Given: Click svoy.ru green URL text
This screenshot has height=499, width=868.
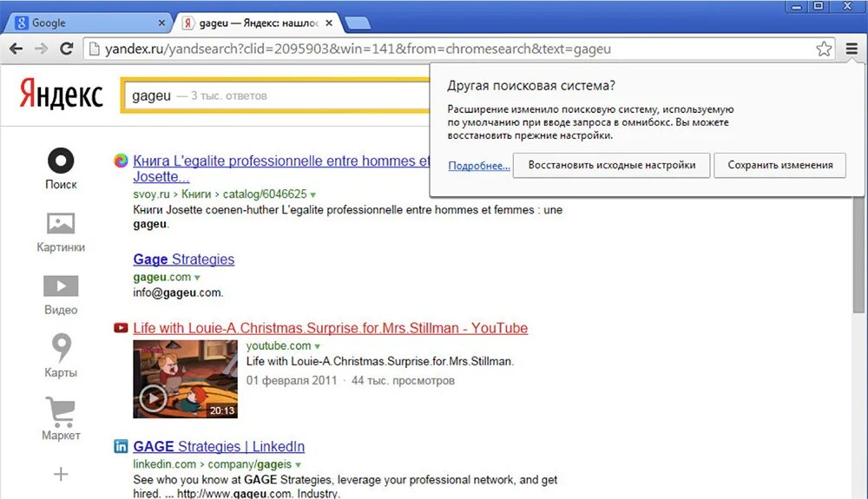Looking at the screenshot, I should click(x=151, y=194).
